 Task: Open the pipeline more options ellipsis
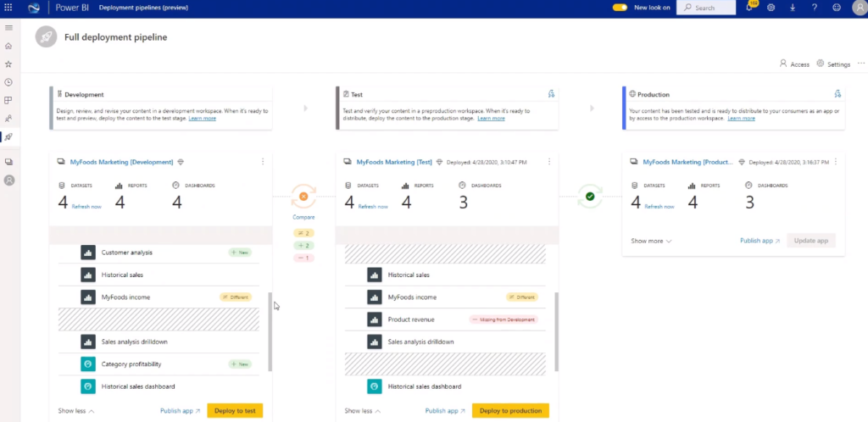pos(861,64)
